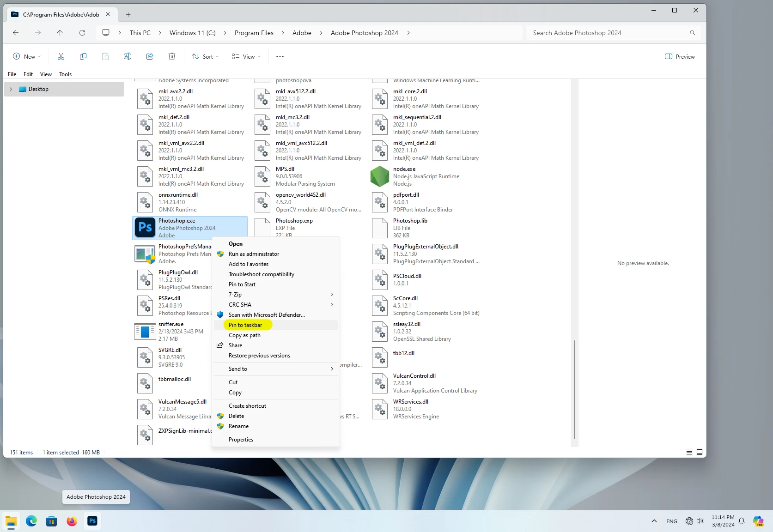Select the PhotoshopPrefsManager icon

pyautogui.click(x=145, y=254)
